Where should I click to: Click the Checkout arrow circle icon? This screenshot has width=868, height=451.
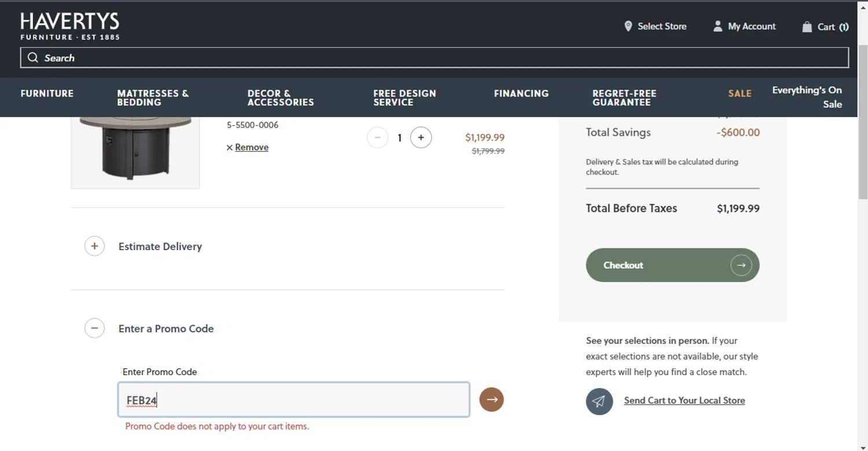741,265
